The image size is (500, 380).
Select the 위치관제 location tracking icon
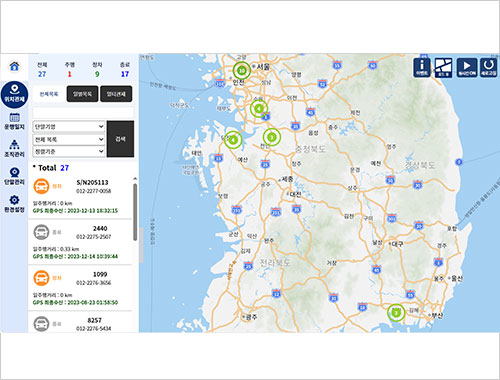(14, 95)
